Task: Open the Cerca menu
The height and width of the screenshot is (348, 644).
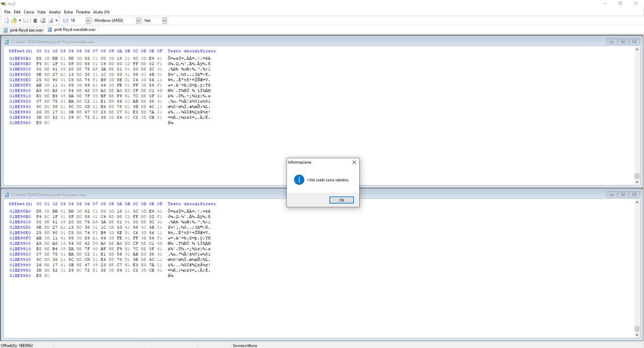Action: [29, 12]
